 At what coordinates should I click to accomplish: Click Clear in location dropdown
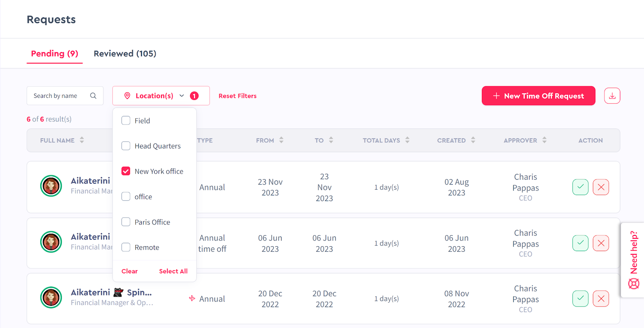pyautogui.click(x=130, y=271)
